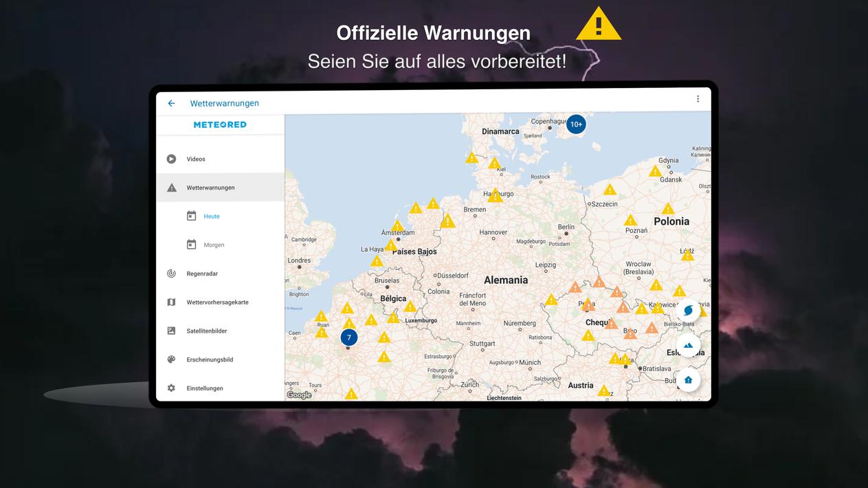This screenshot has width=868, height=488.
Task: Tap orange warning triangle over Praga
Action: click(x=587, y=304)
